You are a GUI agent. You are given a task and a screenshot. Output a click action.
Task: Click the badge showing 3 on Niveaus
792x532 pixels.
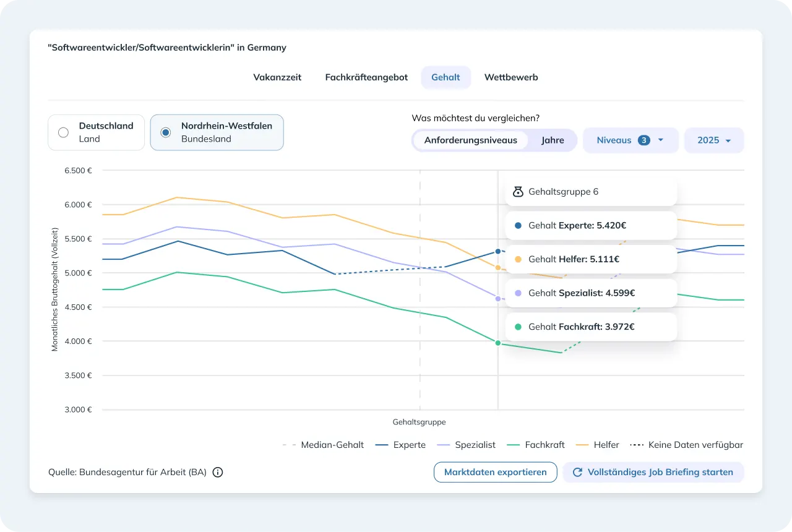click(643, 140)
